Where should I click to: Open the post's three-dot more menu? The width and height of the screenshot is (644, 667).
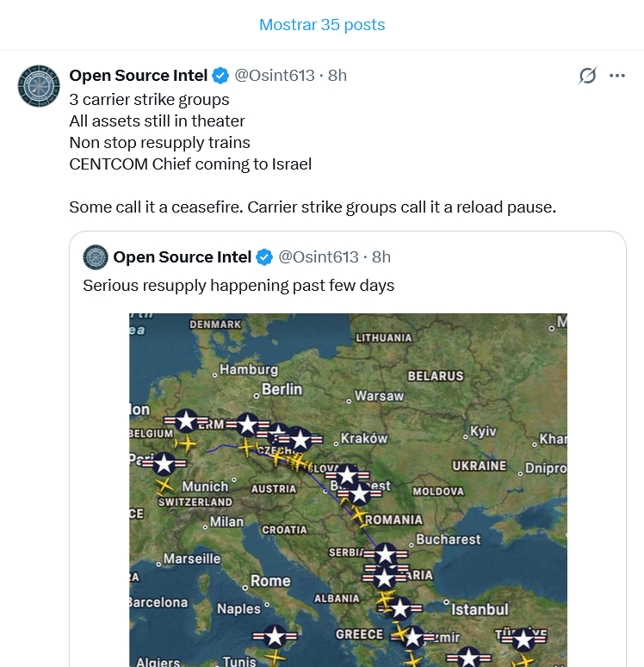(x=617, y=76)
